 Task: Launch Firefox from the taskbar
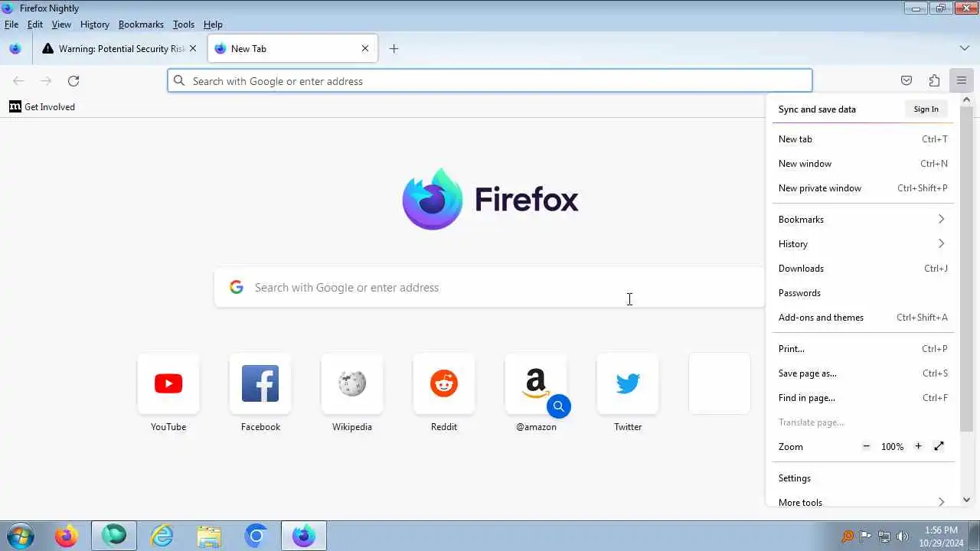click(x=67, y=536)
